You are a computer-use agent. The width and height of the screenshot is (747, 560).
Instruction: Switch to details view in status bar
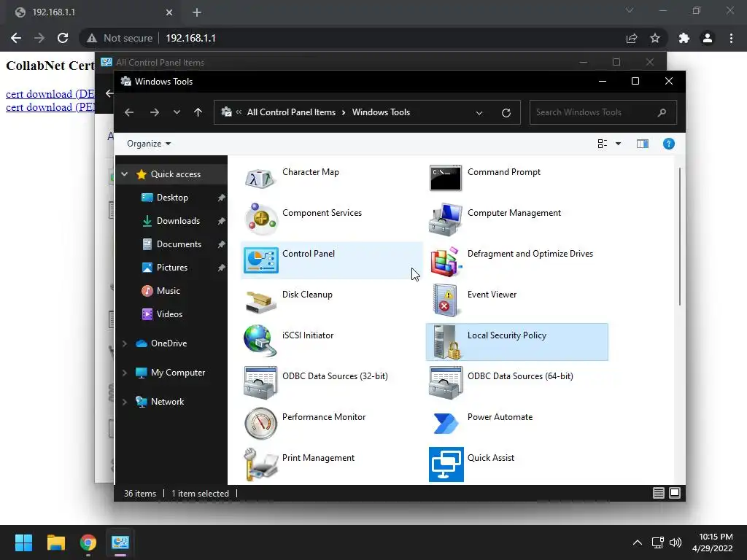tap(659, 493)
